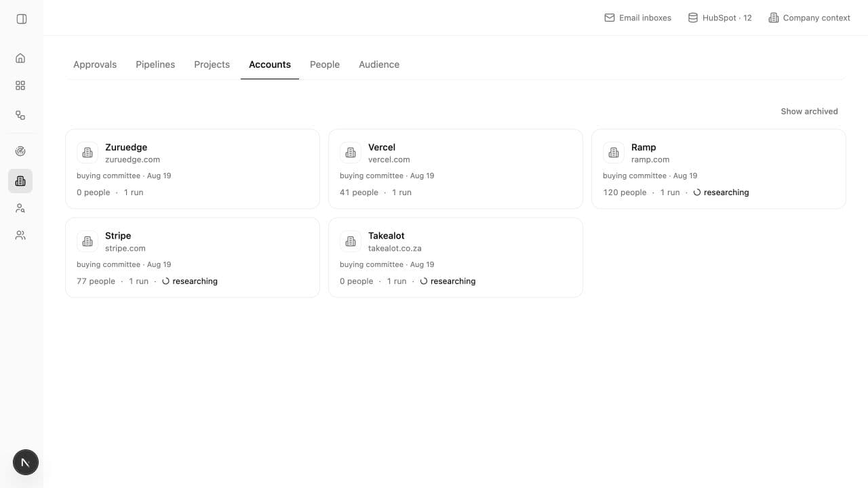Click 'buying committee · Aug 19' on Ramp card
This screenshot has height=488, width=868.
click(650, 176)
